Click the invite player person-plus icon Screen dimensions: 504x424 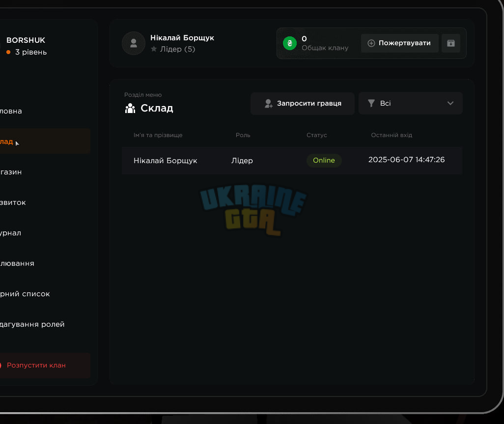(268, 103)
